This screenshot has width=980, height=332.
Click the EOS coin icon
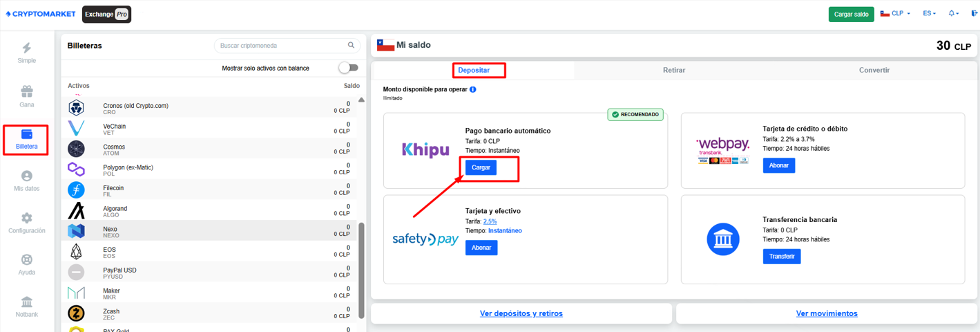76,252
